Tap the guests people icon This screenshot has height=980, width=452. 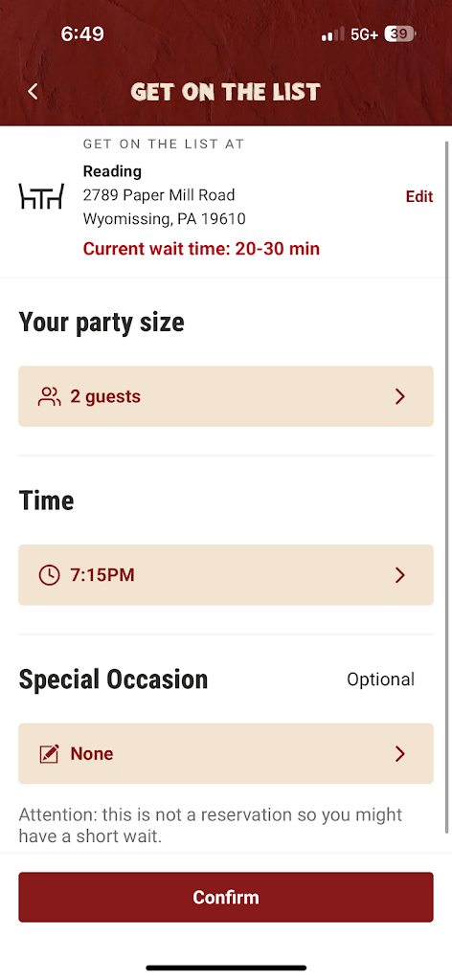pos(50,397)
